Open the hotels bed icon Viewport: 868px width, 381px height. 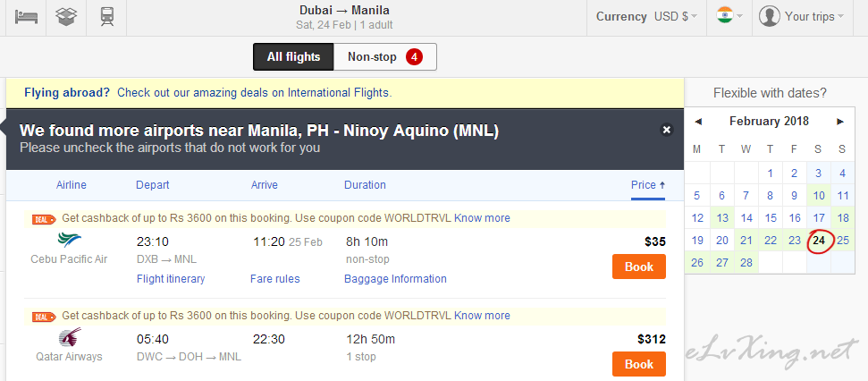[26, 17]
